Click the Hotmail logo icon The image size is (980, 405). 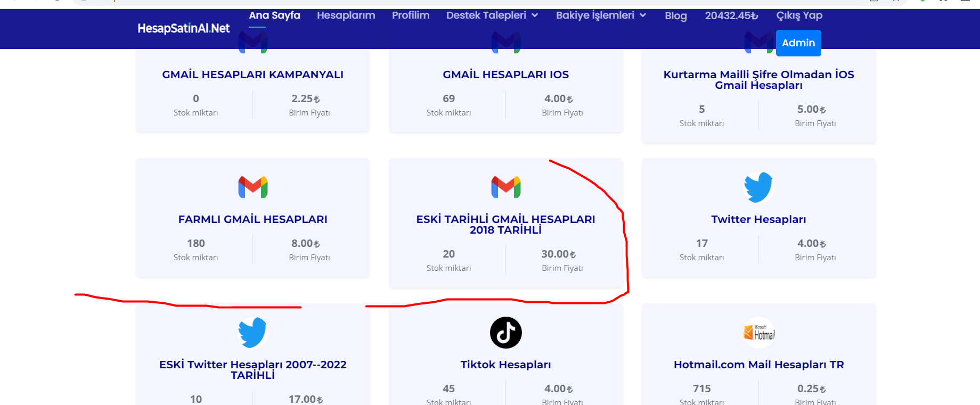[x=759, y=333]
